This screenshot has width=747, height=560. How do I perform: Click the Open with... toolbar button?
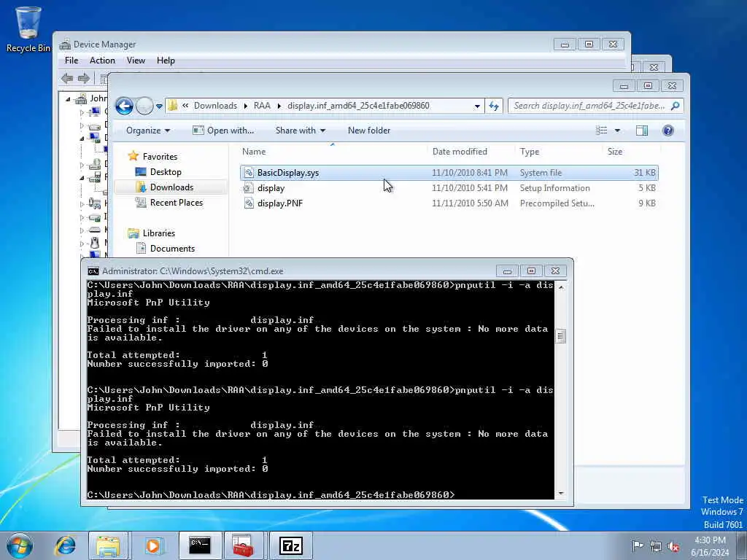point(223,131)
